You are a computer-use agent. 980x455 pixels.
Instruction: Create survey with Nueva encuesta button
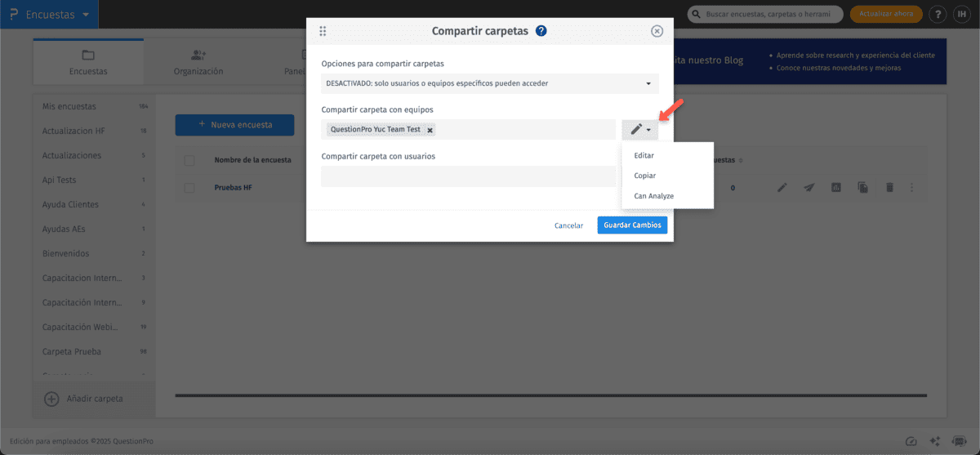[x=234, y=125]
